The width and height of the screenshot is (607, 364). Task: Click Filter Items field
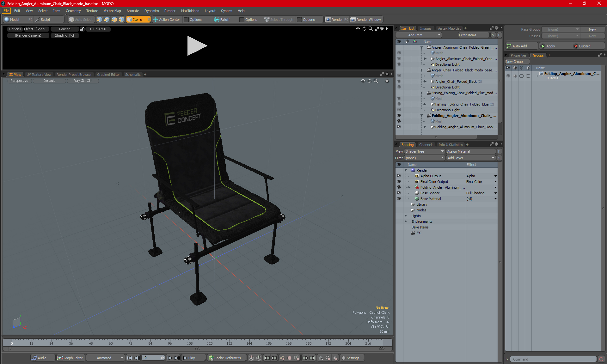pos(473,35)
